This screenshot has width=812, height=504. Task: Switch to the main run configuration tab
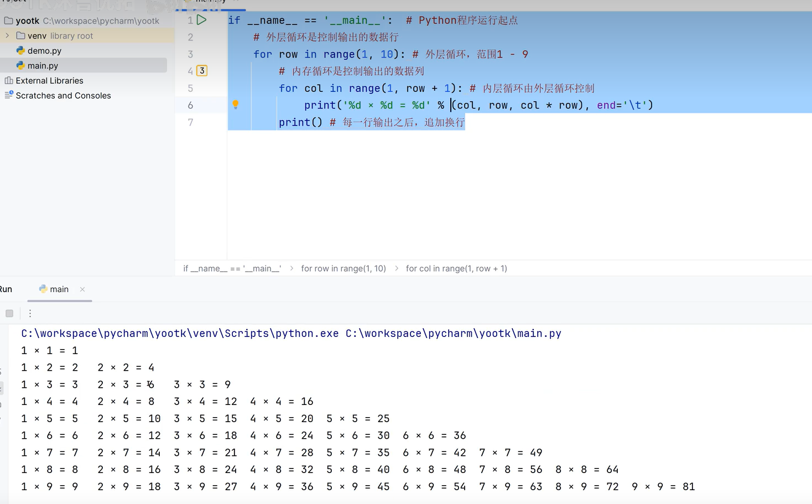[59, 289]
